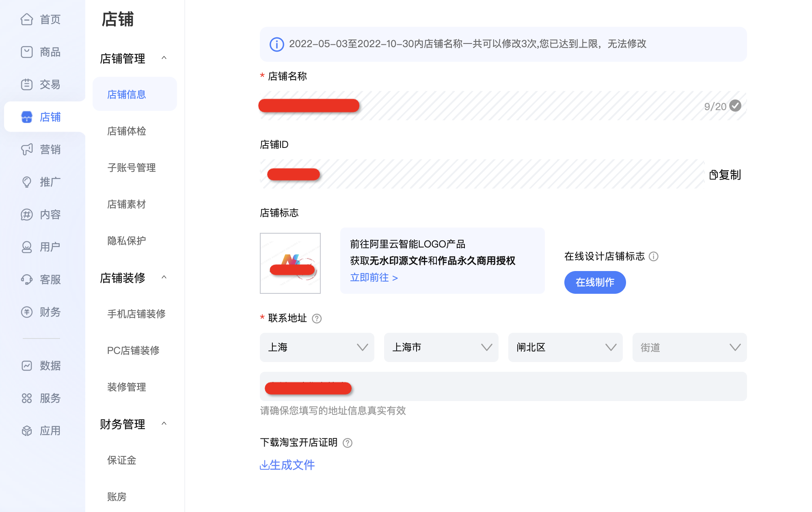
Task: Select the 交易 transactions icon
Action: tap(27, 84)
